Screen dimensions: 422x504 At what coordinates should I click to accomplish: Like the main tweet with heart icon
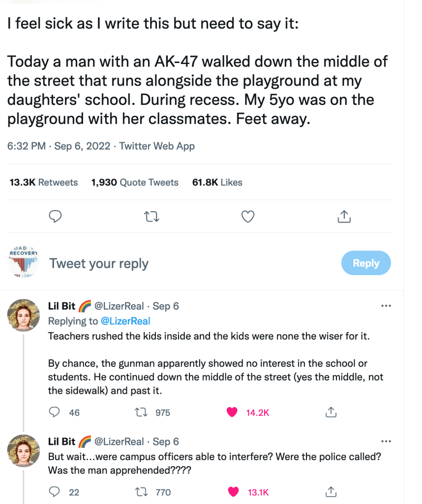[x=249, y=216]
